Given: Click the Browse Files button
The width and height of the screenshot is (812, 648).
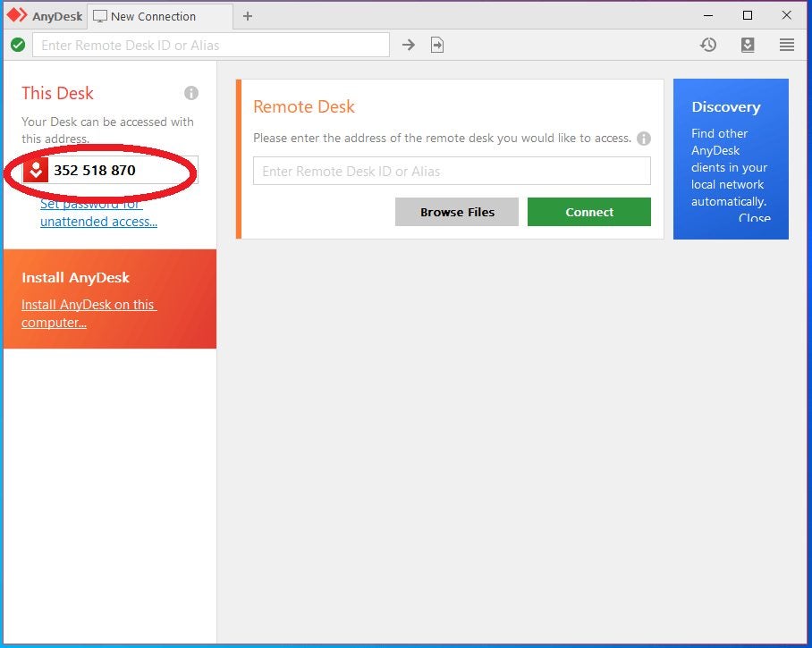Looking at the screenshot, I should (457, 212).
